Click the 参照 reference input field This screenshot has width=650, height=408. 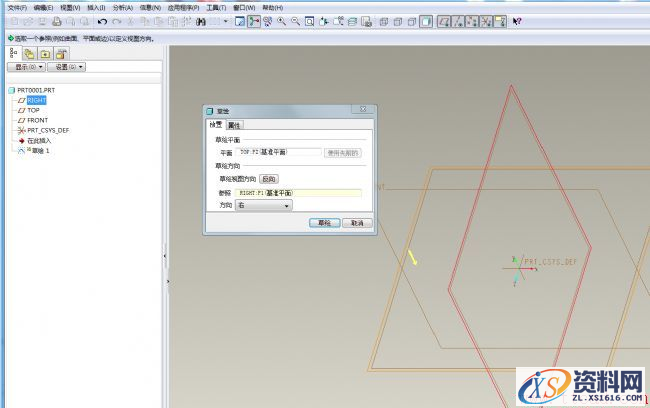point(302,192)
